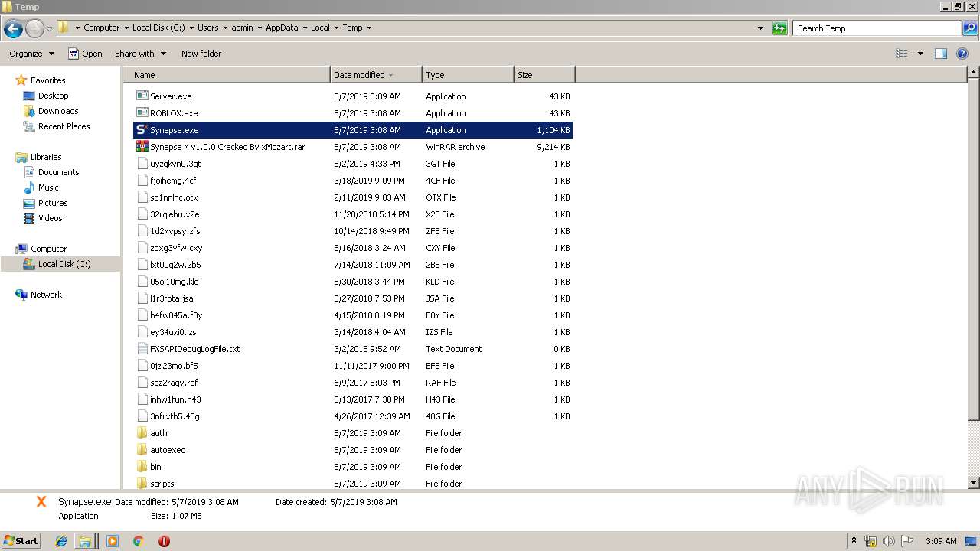Open the Pictures library
The height and width of the screenshot is (551, 980).
53,203
